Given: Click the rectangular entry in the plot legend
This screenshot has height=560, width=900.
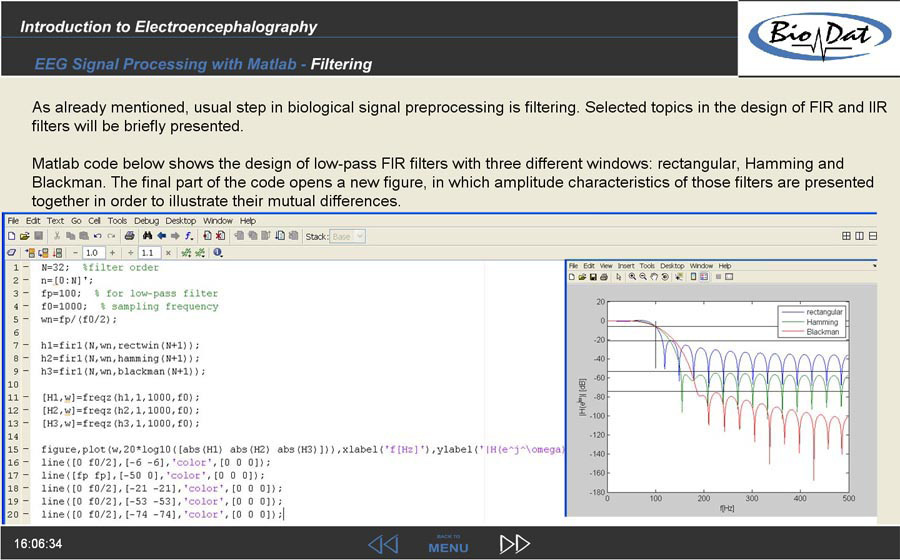Looking at the screenshot, I should pos(812,312).
